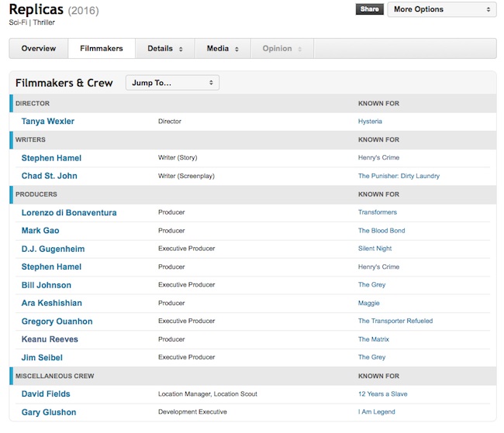Viewport: 504px width, 433px height.
Task: Open the Media tab menu
Action: tap(223, 49)
